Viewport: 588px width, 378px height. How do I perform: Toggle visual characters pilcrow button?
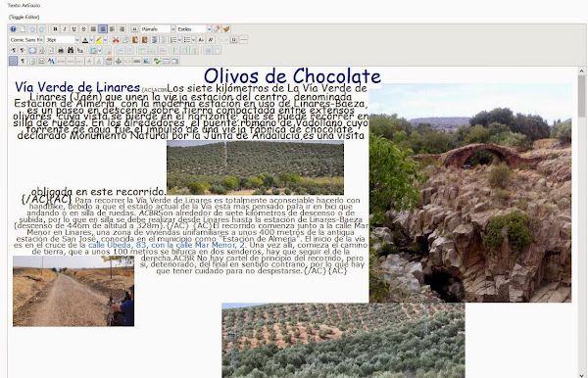coord(23,61)
